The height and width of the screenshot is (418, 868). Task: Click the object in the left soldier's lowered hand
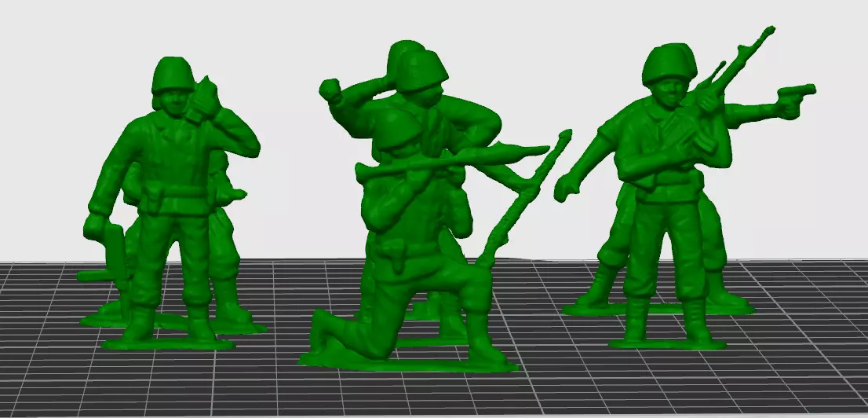(115, 251)
